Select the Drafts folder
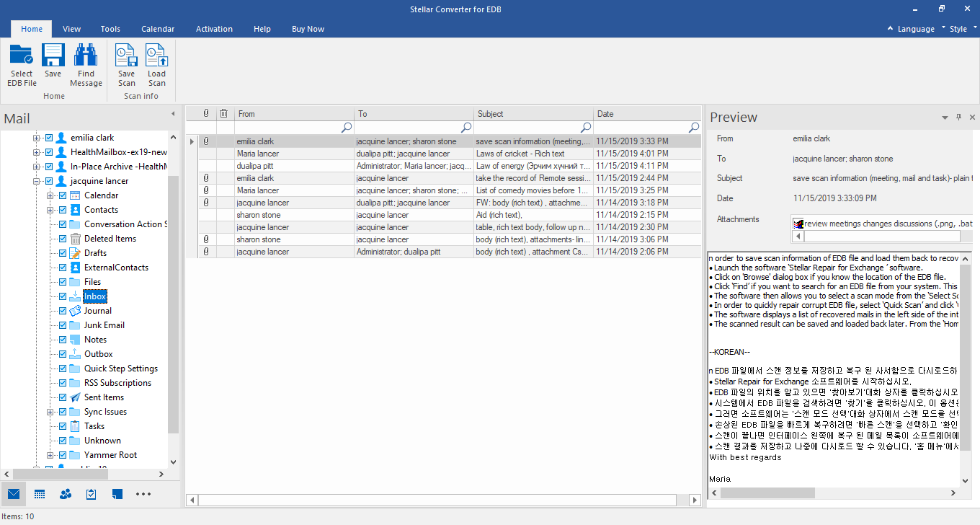 (95, 253)
